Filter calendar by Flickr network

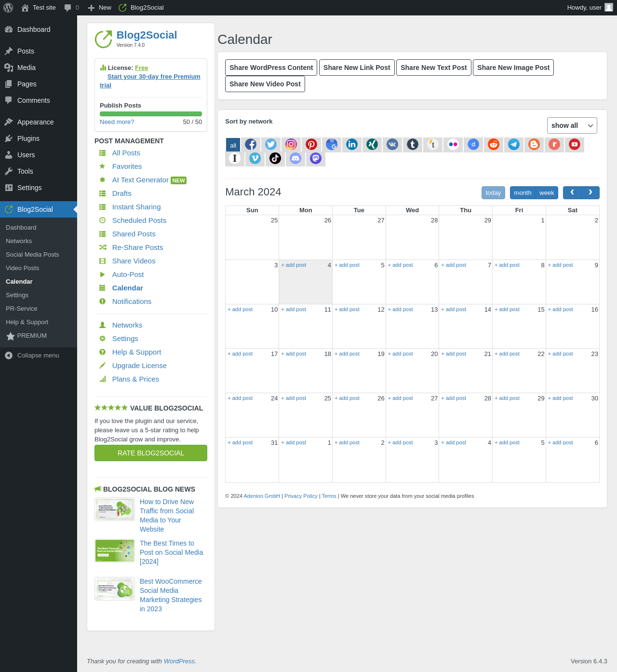tap(453, 144)
